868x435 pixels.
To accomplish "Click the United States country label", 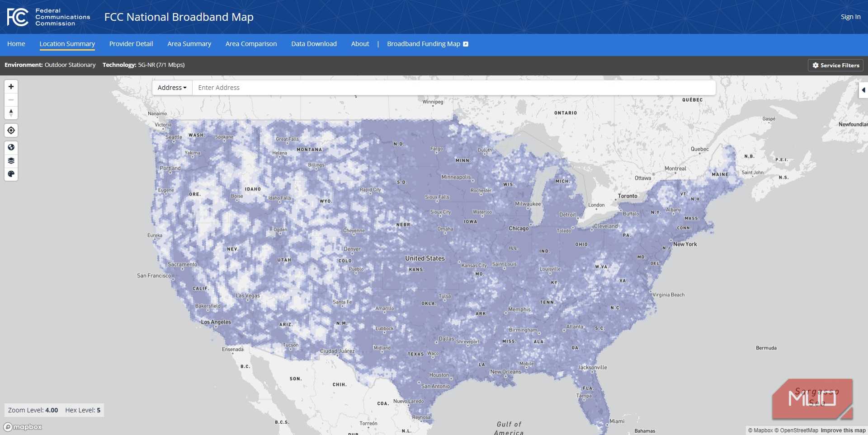I will [425, 258].
